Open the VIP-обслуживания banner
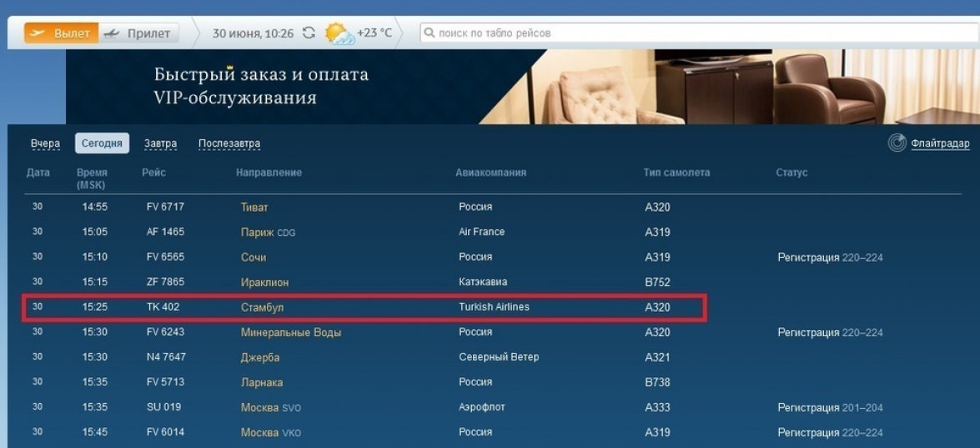This screenshot has height=448, width=980. [x=522, y=87]
